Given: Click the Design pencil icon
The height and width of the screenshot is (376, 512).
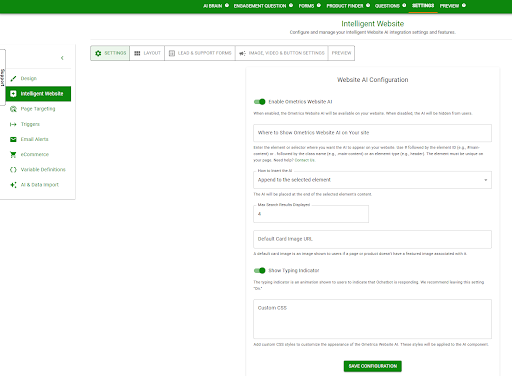Looking at the screenshot, I should 13,79.
